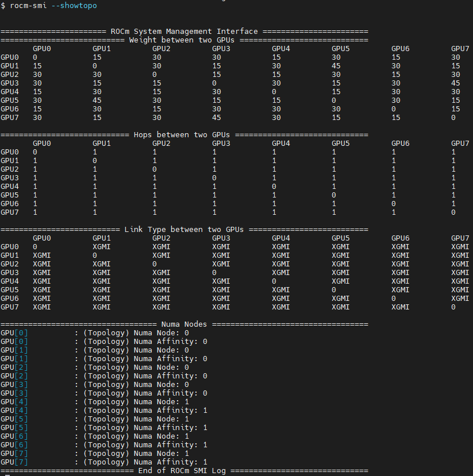Viewport: 473px width, 476px height.
Task: Click the GPU4 row label in hops table
Action: (x=10, y=186)
